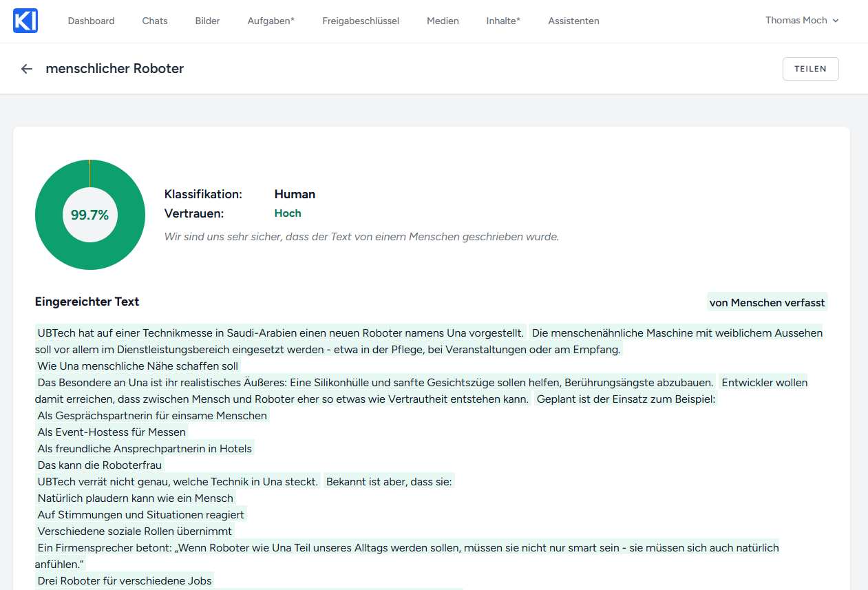
Task: Navigate to Bilder
Action: [x=207, y=21]
